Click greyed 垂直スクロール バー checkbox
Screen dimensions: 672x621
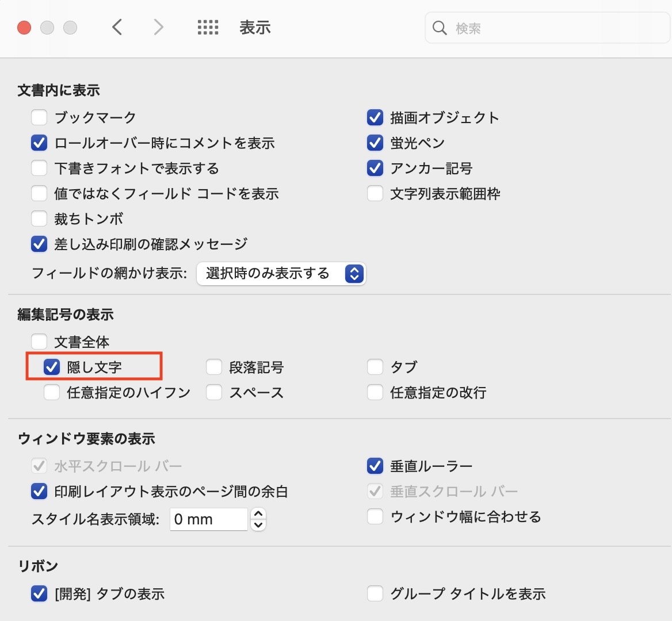tap(375, 491)
